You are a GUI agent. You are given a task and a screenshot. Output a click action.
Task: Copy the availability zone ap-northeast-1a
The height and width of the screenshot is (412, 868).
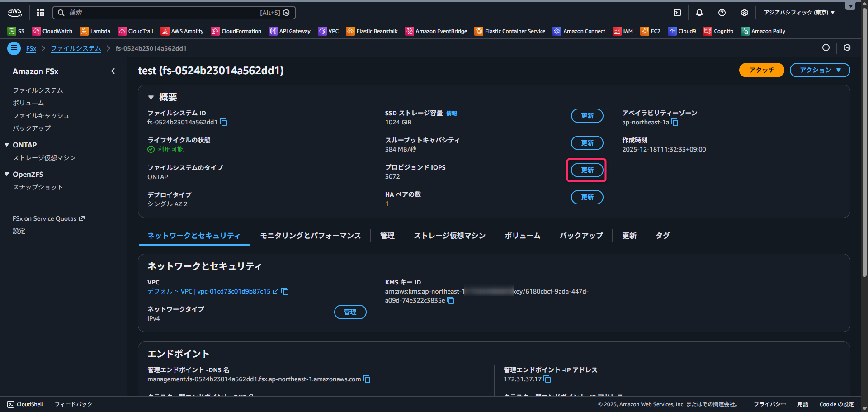[x=675, y=123]
